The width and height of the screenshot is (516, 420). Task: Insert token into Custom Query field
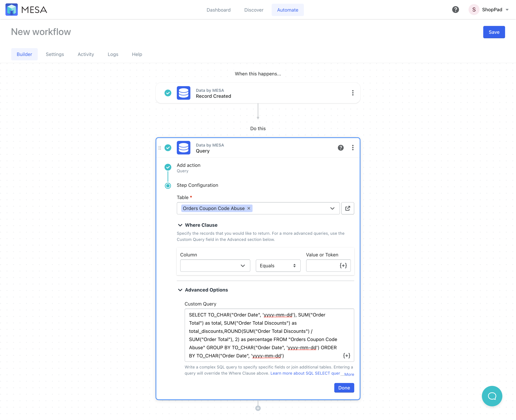click(x=347, y=356)
